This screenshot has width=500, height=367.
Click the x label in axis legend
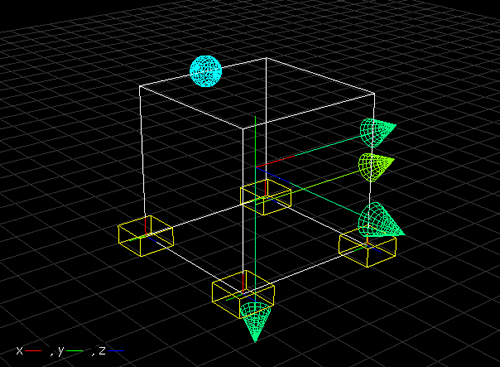[20, 351]
